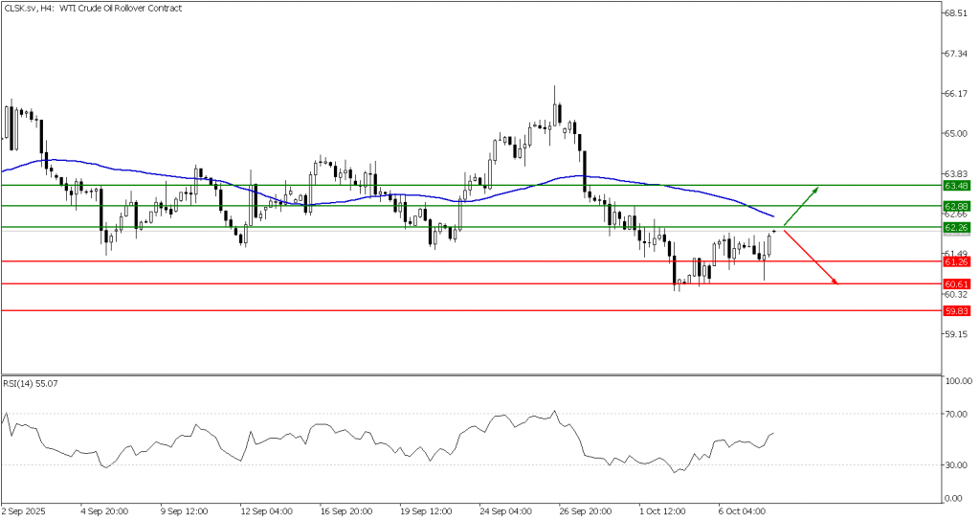Click the 2 Sep 2025 date label
The image size is (980, 520).
point(21,511)
